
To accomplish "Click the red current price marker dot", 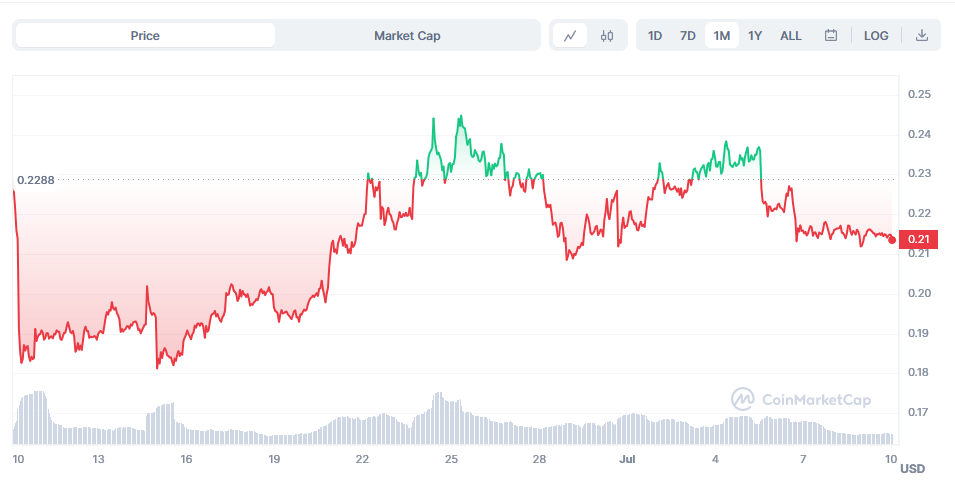I will coord(892,240).
